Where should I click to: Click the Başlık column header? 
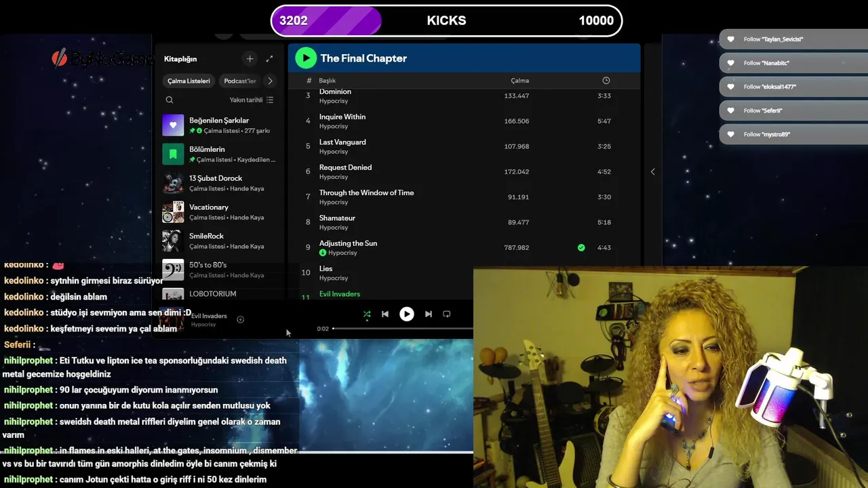click(x=328, y=81)
